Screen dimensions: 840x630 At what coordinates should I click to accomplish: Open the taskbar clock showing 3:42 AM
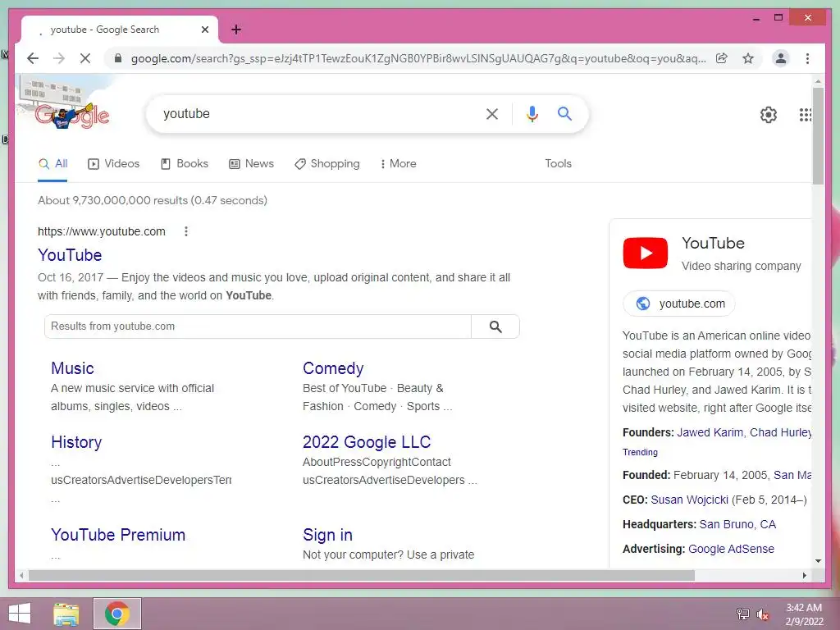[804, 614]
